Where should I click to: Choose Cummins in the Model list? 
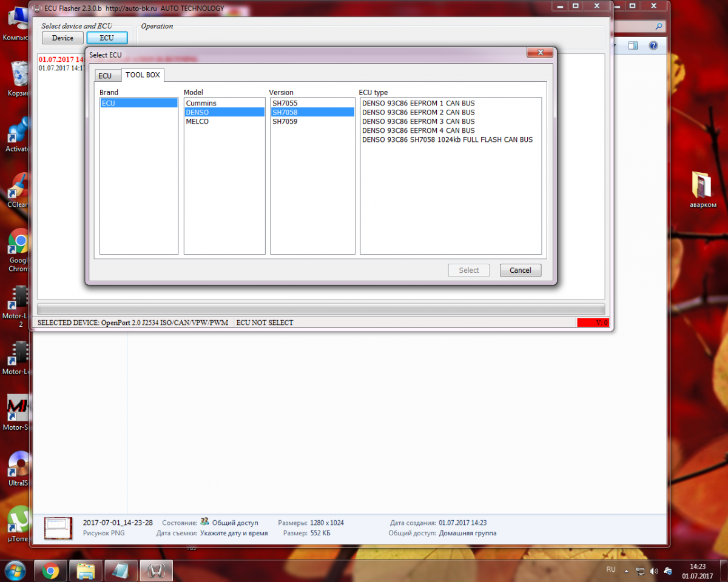click(224, 103)
